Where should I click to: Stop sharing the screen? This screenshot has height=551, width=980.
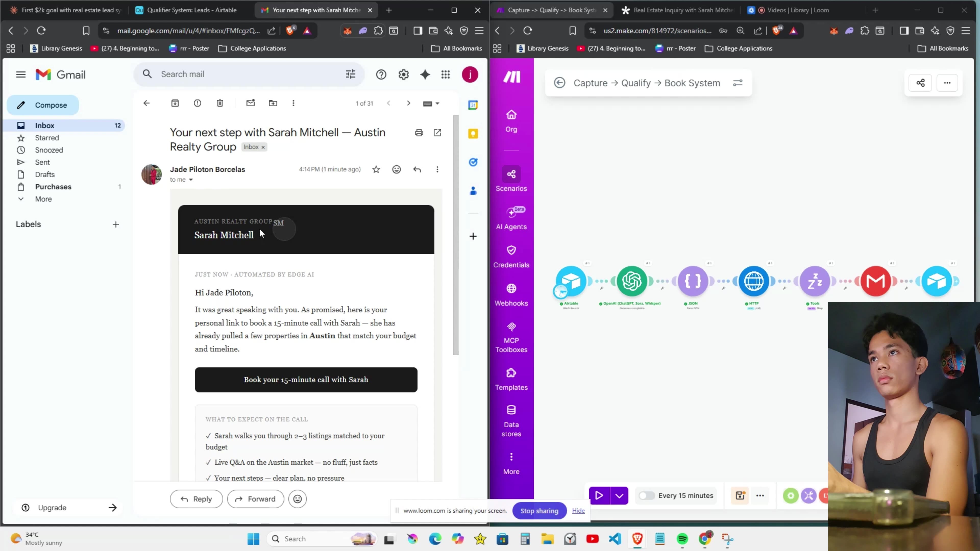(x=539, y=511)
